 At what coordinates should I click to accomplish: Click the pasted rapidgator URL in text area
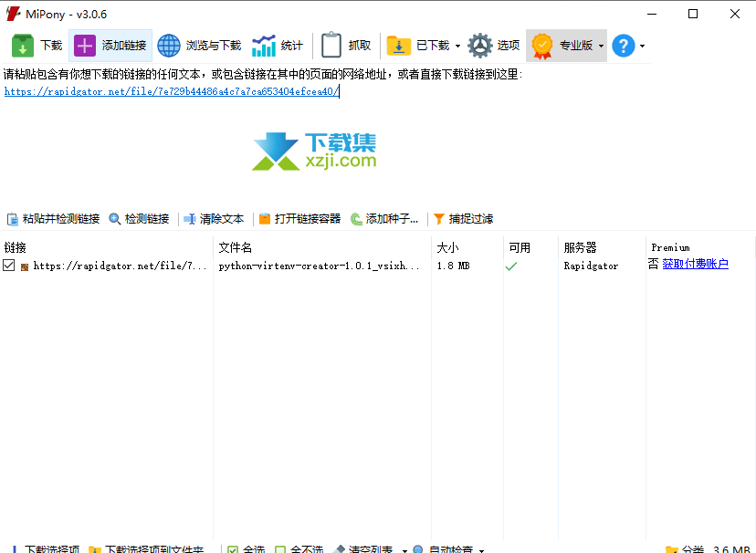click(172, 91)
